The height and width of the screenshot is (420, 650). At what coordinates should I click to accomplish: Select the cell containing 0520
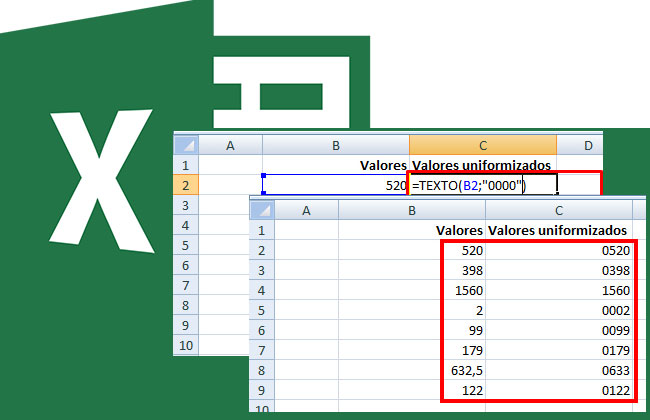559,250
